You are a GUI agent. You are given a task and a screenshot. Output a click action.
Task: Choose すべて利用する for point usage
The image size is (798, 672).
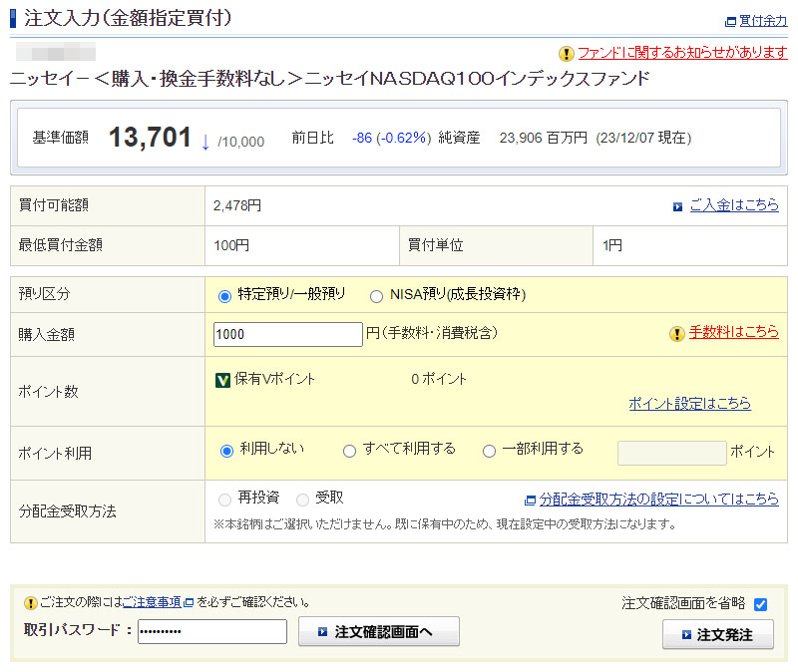349,451
